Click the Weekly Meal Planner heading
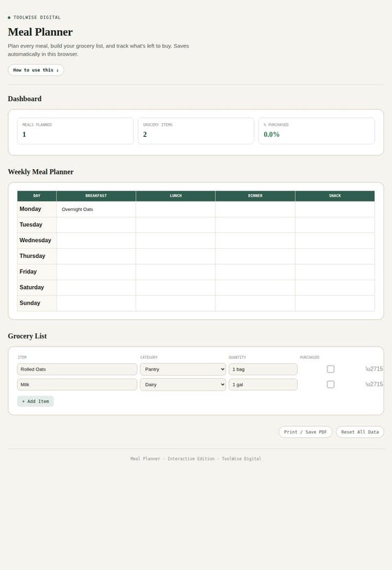 coord(41,172)
